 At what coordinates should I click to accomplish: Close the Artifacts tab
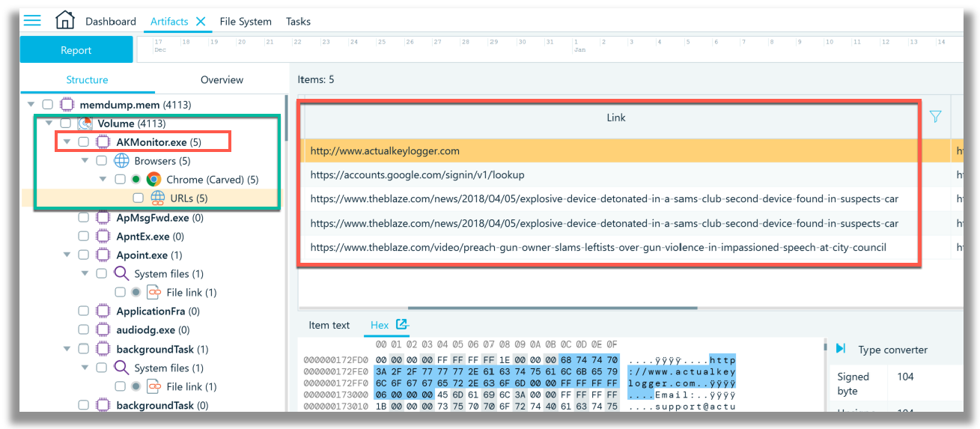point(200,21)
